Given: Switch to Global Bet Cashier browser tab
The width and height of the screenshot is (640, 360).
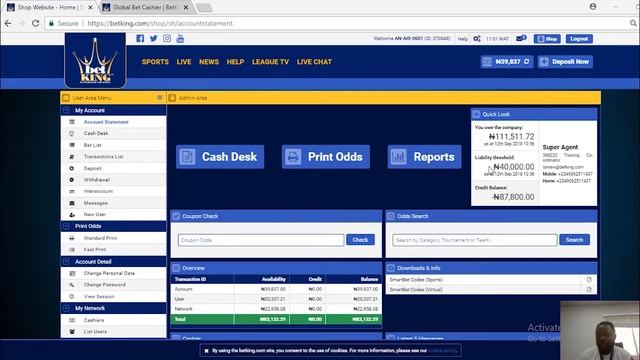Looking at the screenshot, I should (x=144, y=7).
